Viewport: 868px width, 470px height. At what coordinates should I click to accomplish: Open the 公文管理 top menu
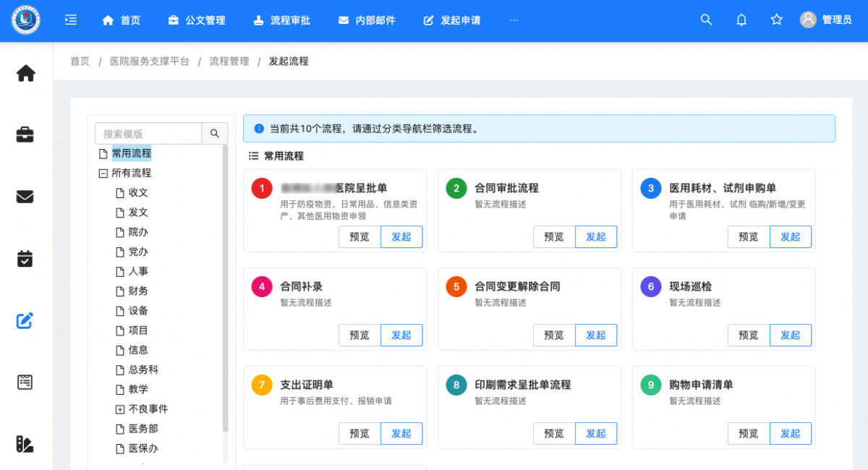coord(197,20)
